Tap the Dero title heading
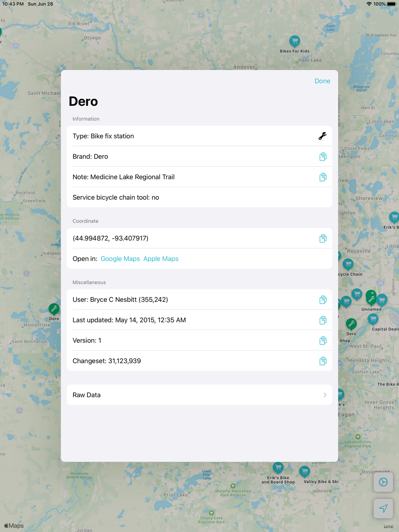The width and height of the screenshot is (399, 532). [x=83, y=101]
